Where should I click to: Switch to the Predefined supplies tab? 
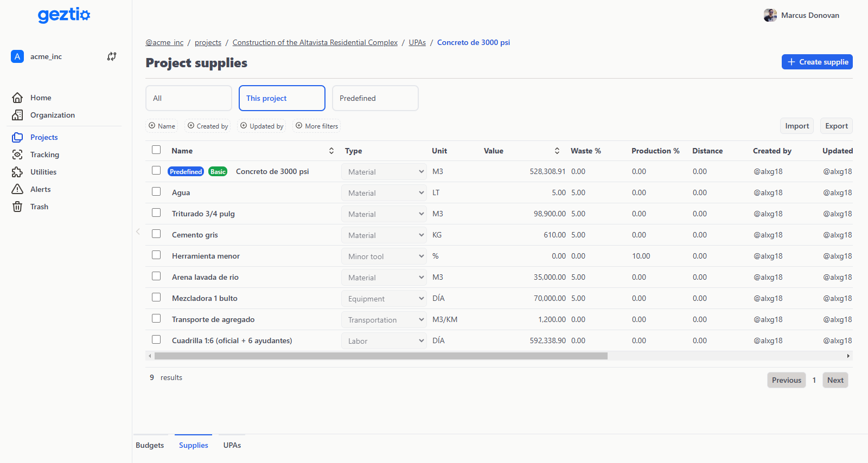375,98
